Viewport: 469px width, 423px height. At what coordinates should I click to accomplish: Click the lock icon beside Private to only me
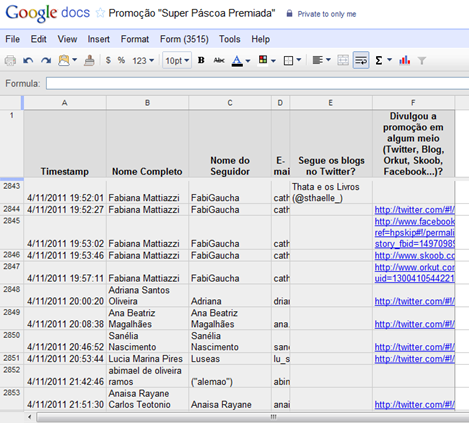tap(289, 13)
